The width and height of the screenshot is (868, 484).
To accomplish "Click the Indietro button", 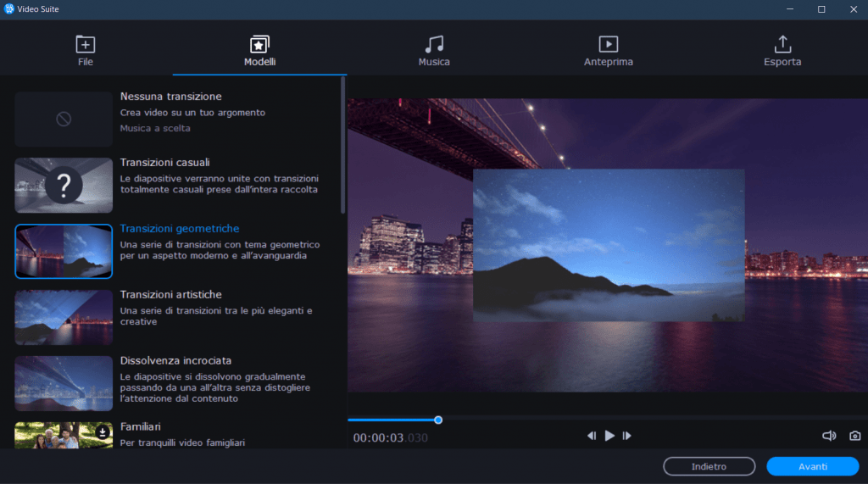I will point(709,466).
